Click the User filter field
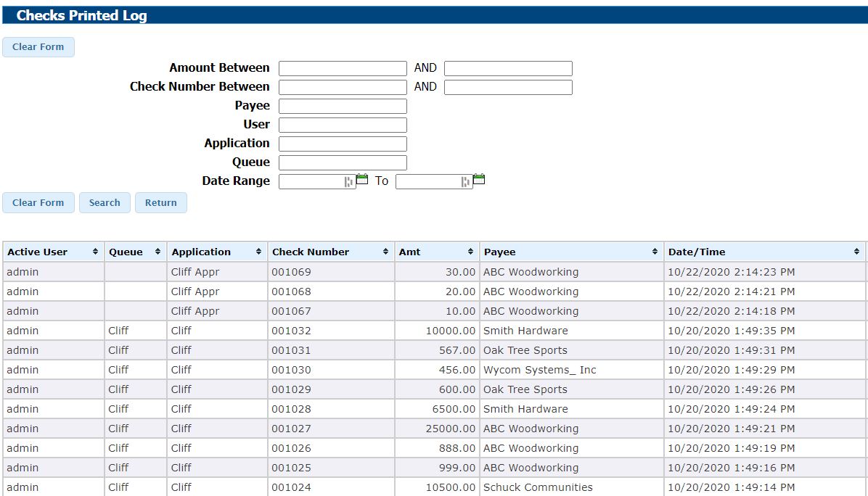 tap(342, 124)
